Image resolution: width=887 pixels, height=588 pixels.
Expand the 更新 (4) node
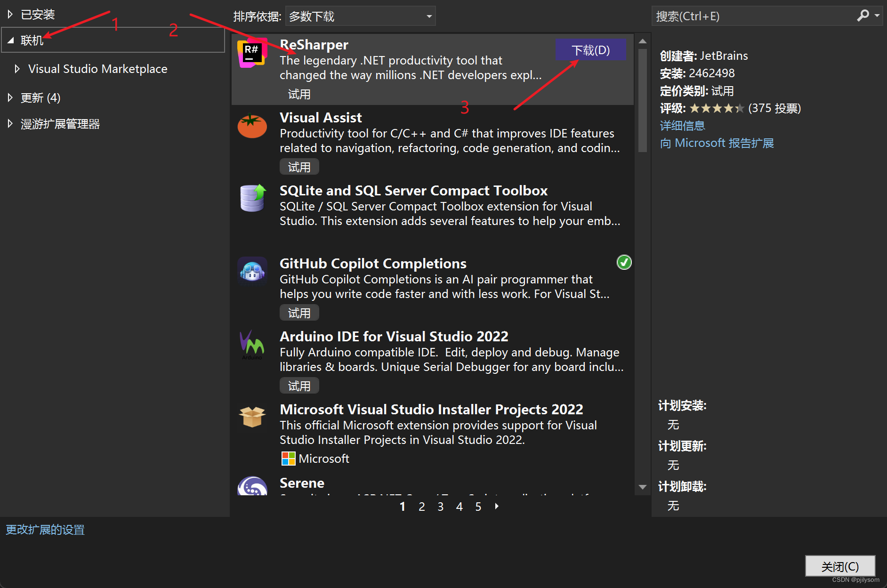[x=10, y=97]
